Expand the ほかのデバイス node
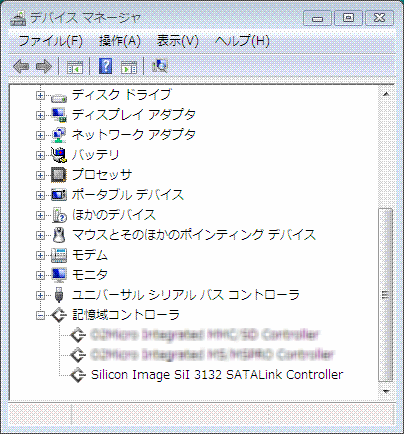The width and height of the screenshot is (404, 434). (40, 215)
